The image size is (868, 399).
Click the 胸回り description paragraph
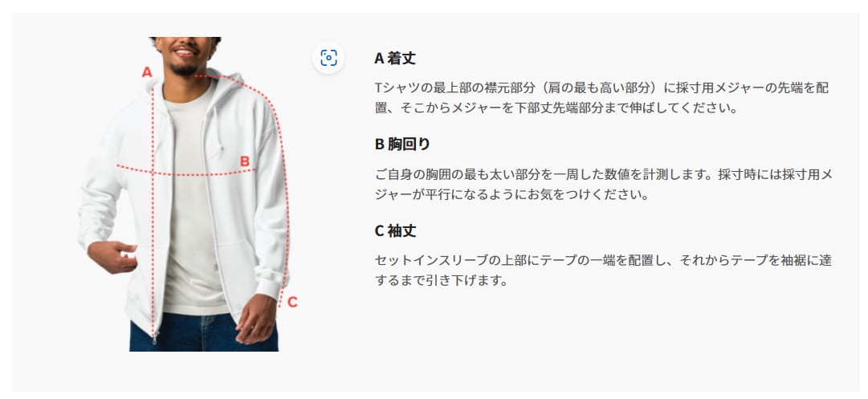pyautogui.click(x=603, y=185)
